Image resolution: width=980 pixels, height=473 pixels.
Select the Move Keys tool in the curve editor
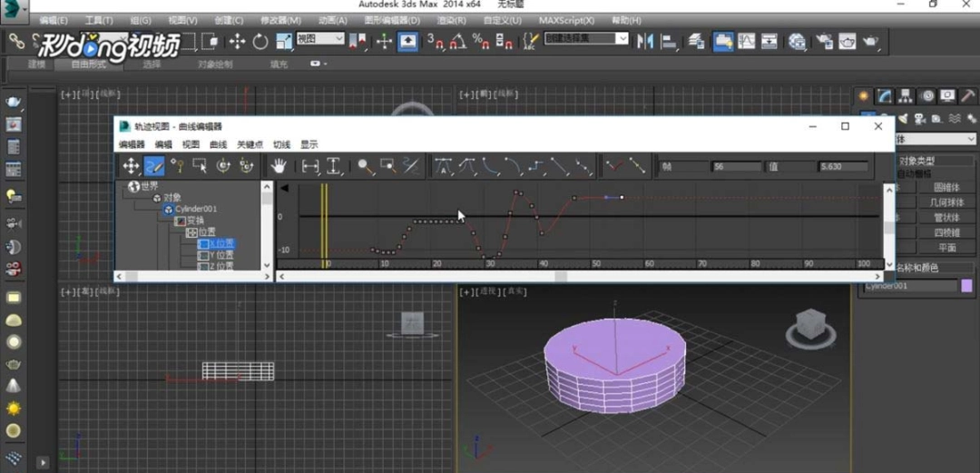[x=131, y=166]
